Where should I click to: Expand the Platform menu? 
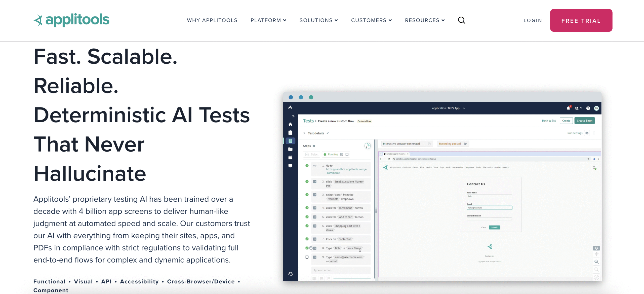point(268,20)
